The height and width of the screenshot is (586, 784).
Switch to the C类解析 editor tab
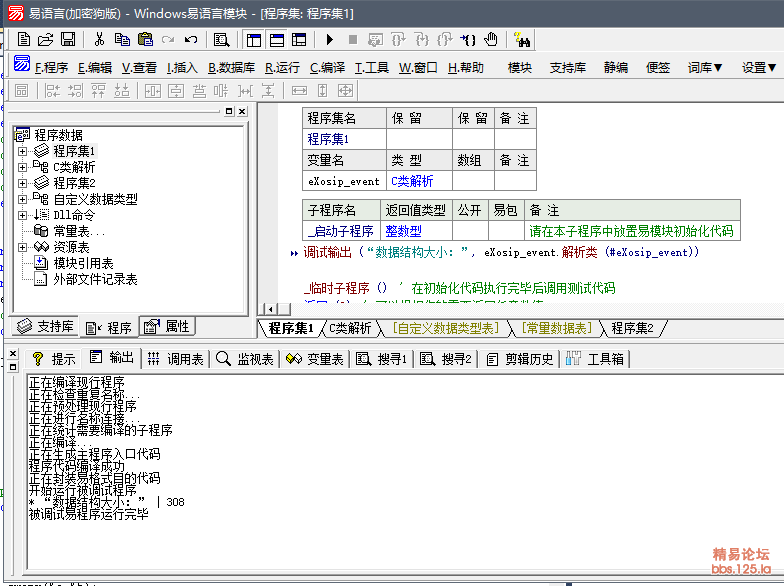click(350, 328)
